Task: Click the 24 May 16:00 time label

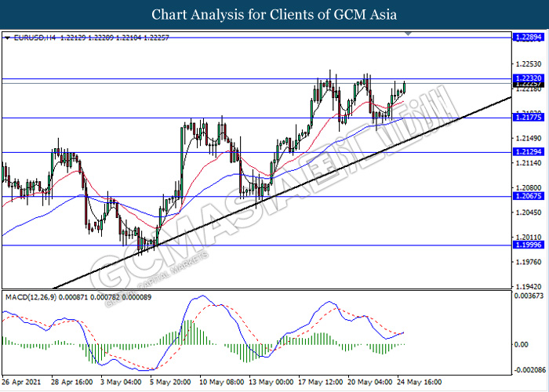Action: click(x=419, y=382)
